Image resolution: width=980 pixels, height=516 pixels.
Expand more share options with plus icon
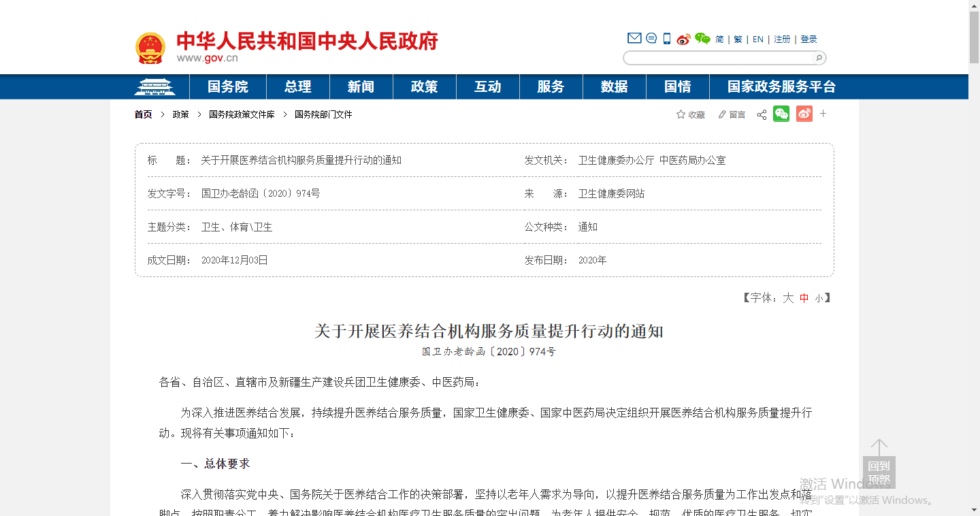[x=823, y=114]
